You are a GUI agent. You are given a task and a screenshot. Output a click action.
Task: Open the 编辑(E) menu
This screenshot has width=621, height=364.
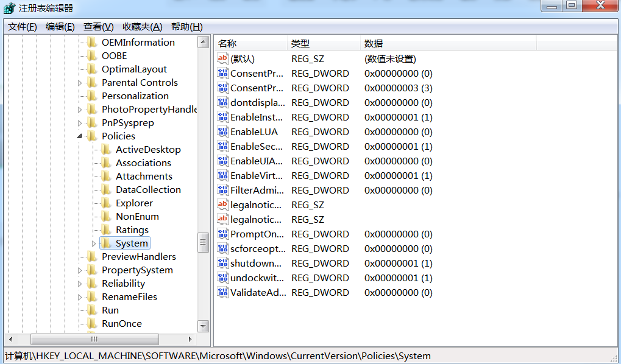coord(60,27)
